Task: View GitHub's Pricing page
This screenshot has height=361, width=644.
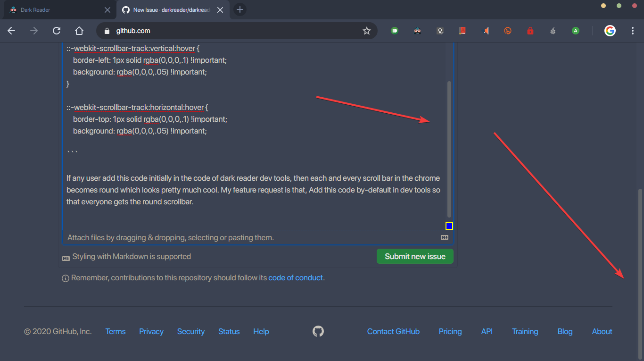Action: pos(450,331)
